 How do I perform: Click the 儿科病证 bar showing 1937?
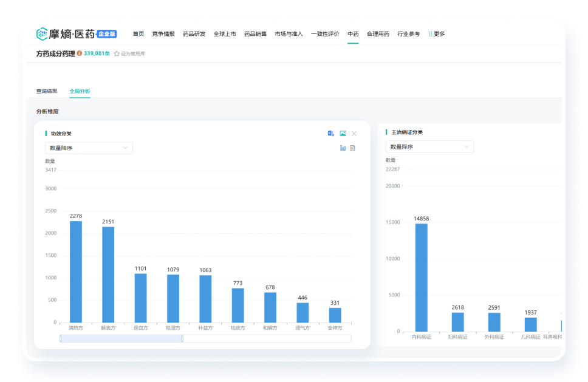[x=531, y=325]
